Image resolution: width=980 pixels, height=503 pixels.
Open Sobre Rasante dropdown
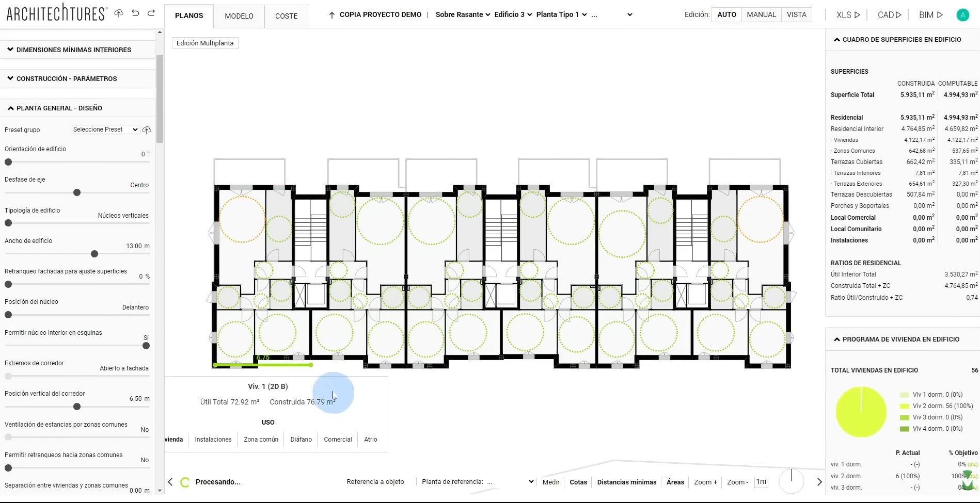[463, 14]
